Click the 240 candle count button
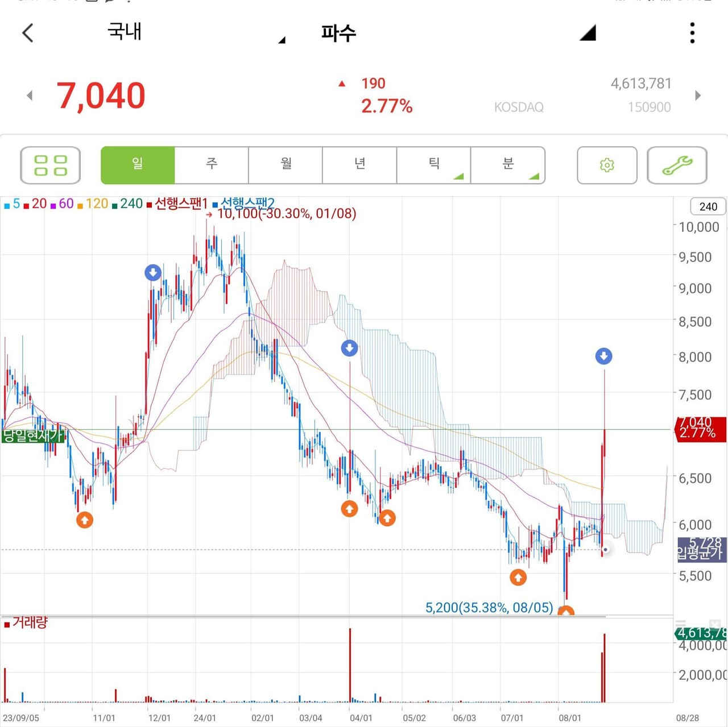 point(708,206)
